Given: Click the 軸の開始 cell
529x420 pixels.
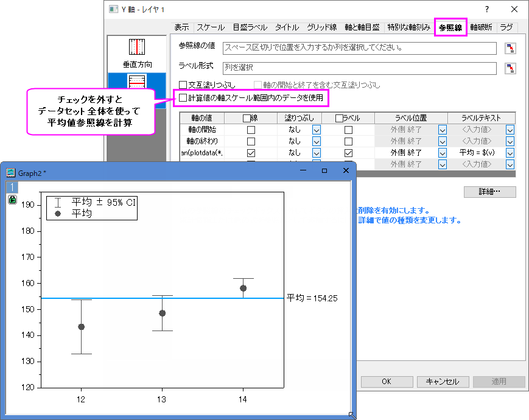Looking at the screenshot, I should coord(201,130).
